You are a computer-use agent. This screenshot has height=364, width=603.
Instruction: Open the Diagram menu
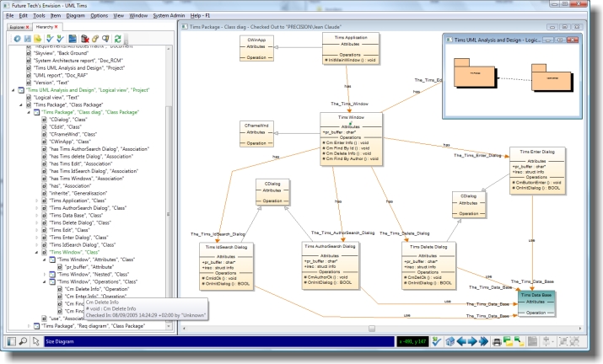click(75, 16)
